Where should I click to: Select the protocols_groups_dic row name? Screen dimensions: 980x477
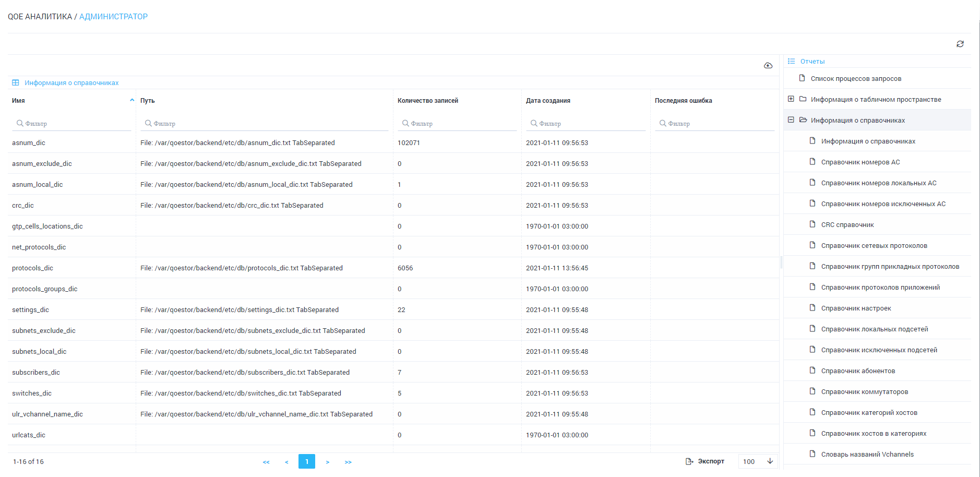pyautogui.click(x=44, y=289)
